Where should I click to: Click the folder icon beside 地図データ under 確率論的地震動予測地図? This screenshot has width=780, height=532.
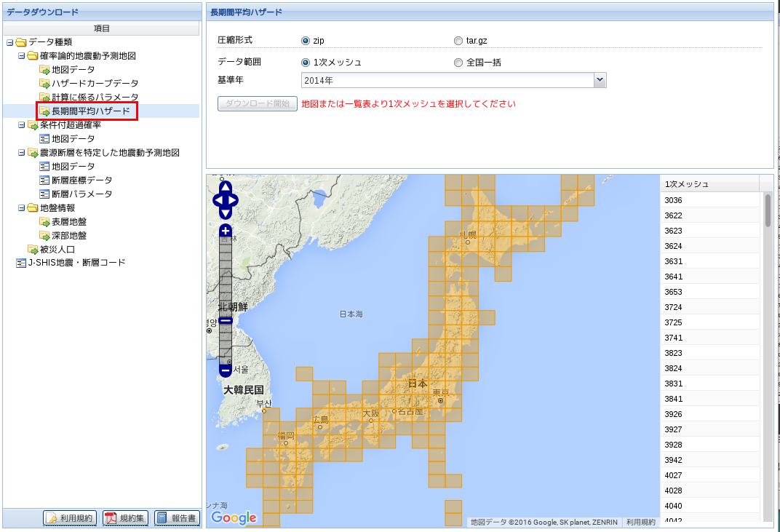click(x=44, y=70)
